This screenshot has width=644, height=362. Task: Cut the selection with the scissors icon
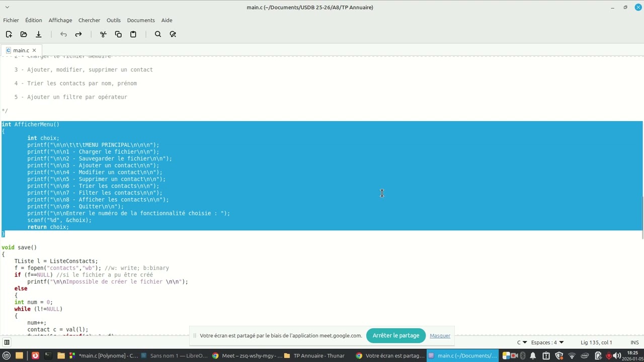(x=103, y=34)
